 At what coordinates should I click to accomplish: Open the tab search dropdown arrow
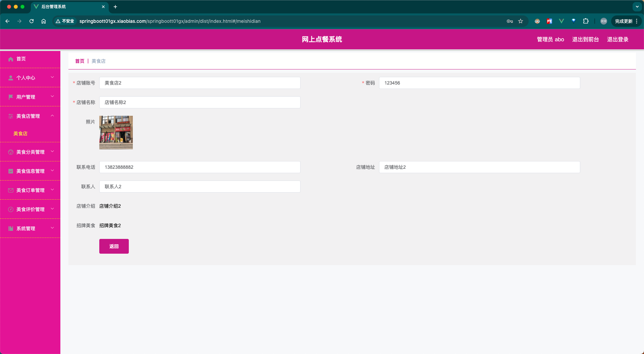pos(637,7)
